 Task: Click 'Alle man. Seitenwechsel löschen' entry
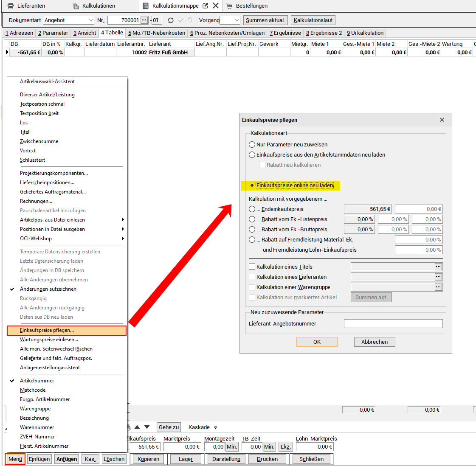coord(67,349)
